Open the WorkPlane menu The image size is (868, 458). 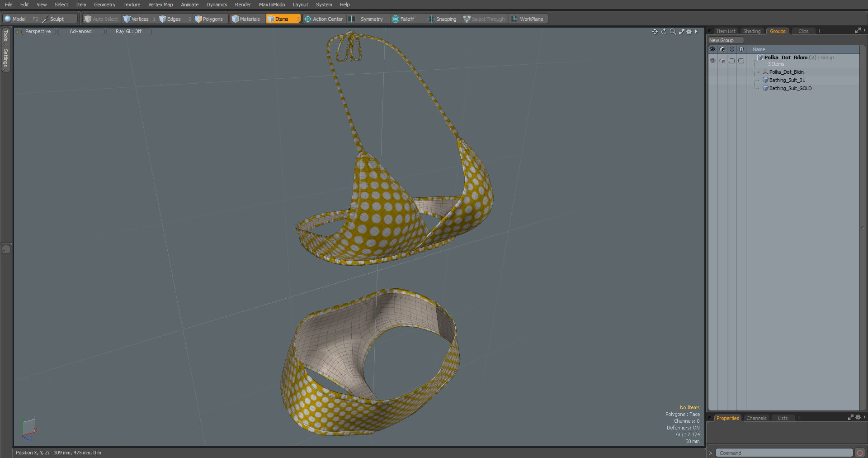click(528, 19)
